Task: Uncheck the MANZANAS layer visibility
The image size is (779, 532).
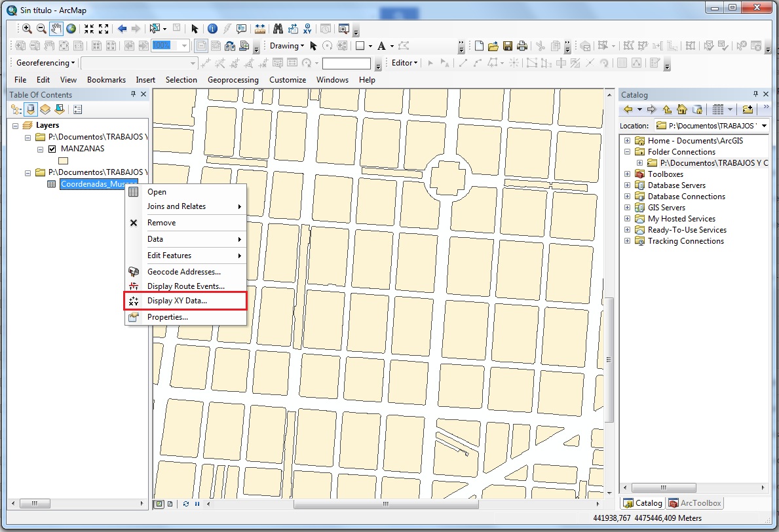Action: click(52, 148)
